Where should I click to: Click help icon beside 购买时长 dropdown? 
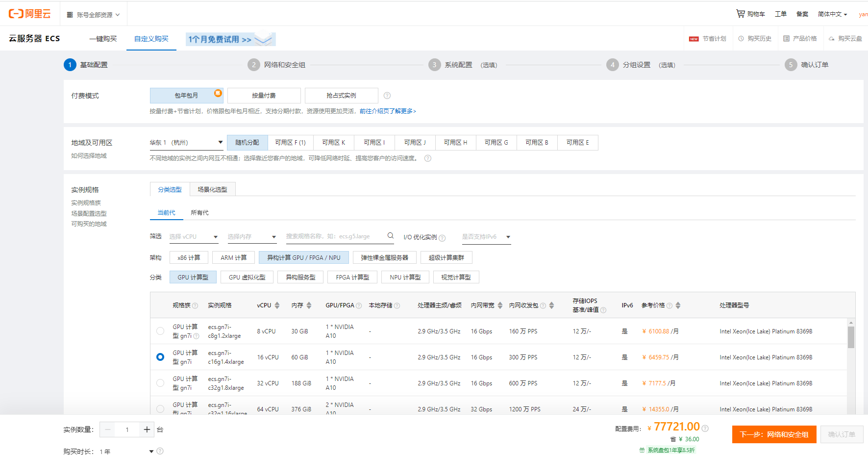click(x=160, y=451)
